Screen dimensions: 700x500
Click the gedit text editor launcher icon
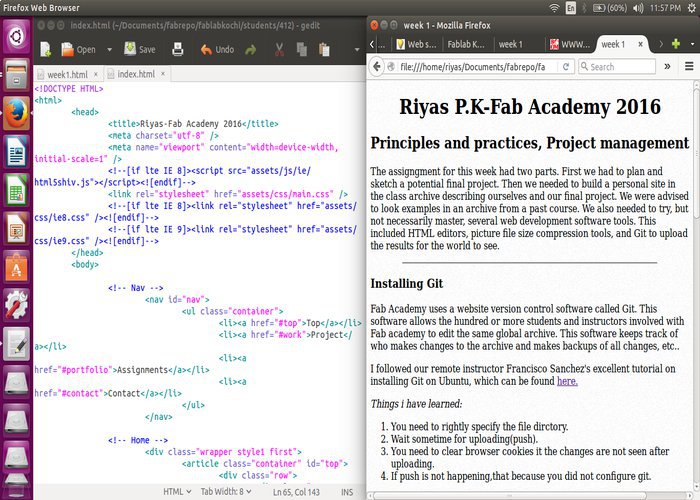tap(17, 344)
